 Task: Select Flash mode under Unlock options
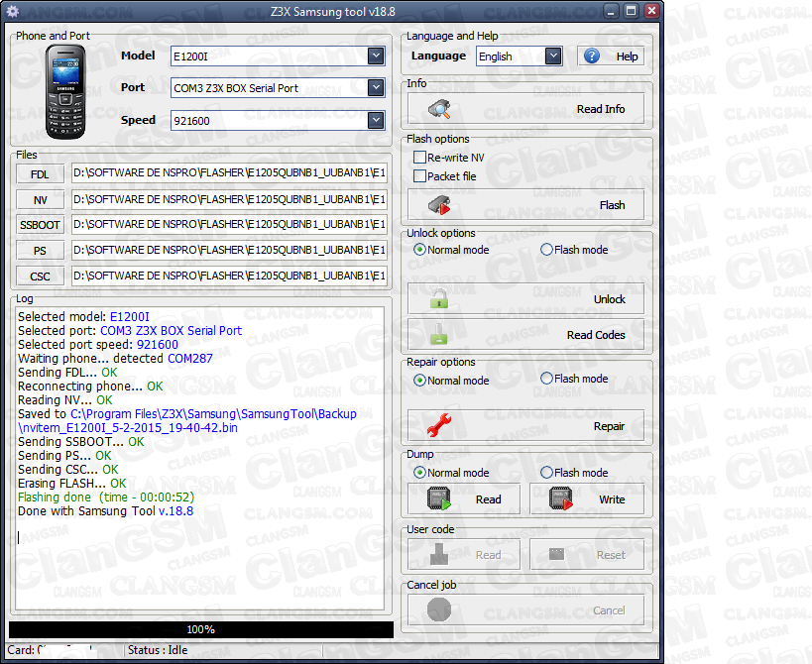click(546, 250)
